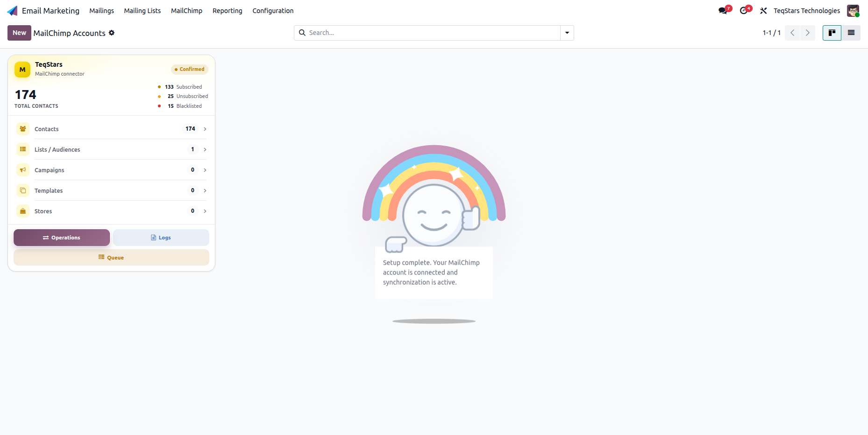Viewport: 868px width, 435px height.
Task: Click the Contacts people icon
Action: [23, 129]
